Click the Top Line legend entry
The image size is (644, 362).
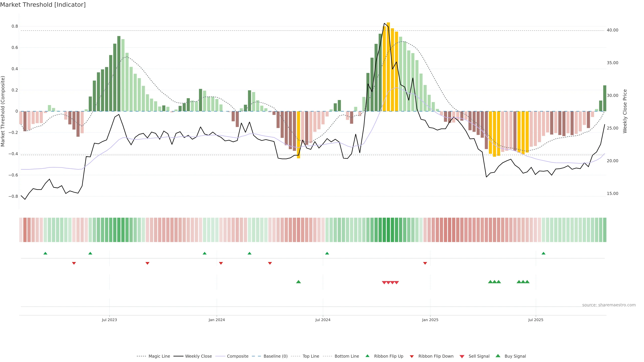pyautogui.click(x=311, y=356)
